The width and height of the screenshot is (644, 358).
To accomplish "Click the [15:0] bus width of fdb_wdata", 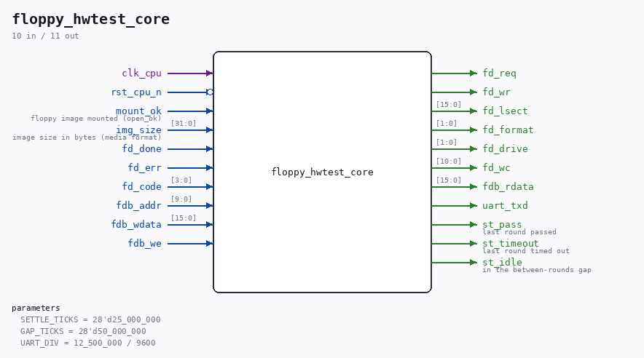I will (183, 218).
